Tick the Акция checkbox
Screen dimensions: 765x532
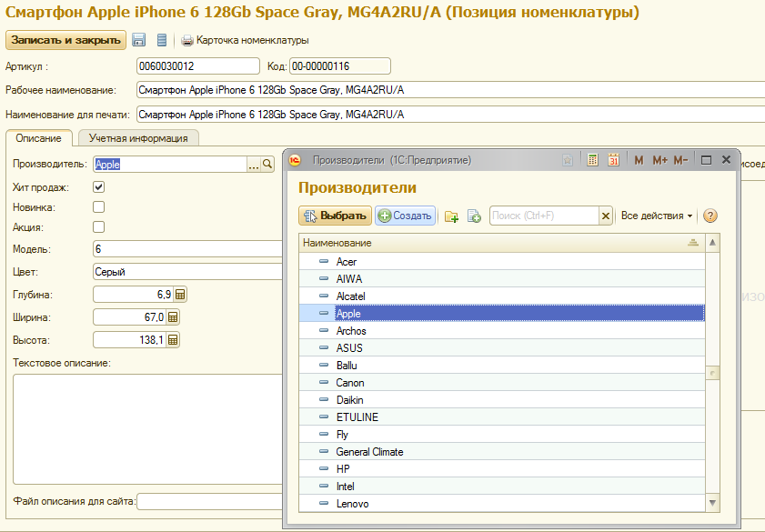pyautogui.click(x=99, y=226)
